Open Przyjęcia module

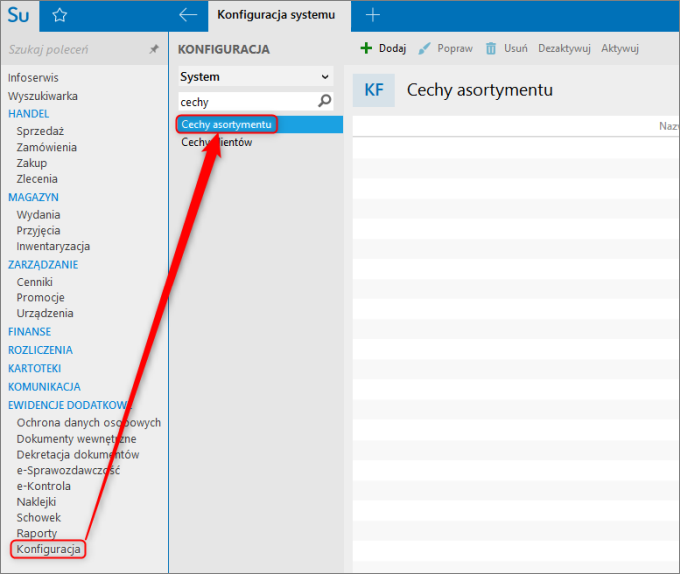[38, 231]
